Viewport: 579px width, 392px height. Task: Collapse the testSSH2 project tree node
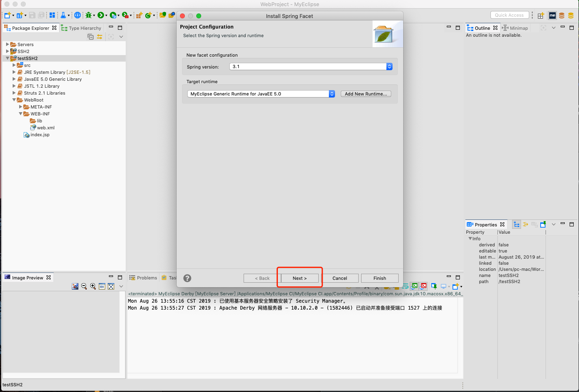7,58
